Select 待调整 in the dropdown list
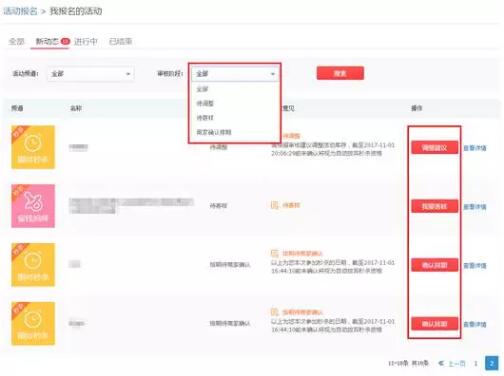The image size is (504, 376). [x=205, y=103]
